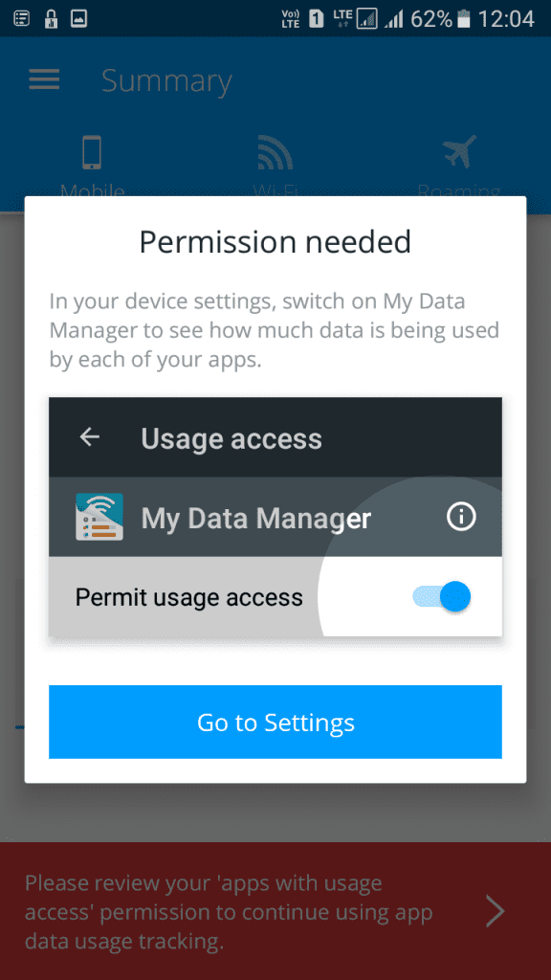Toggle the Permit usage access switch
The width and height of the screenshot is (551, 980).
[x=442, y=597]
